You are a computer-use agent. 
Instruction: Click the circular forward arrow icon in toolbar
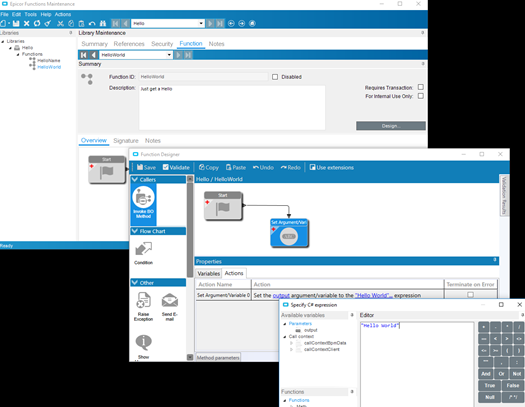click(242, 23)
